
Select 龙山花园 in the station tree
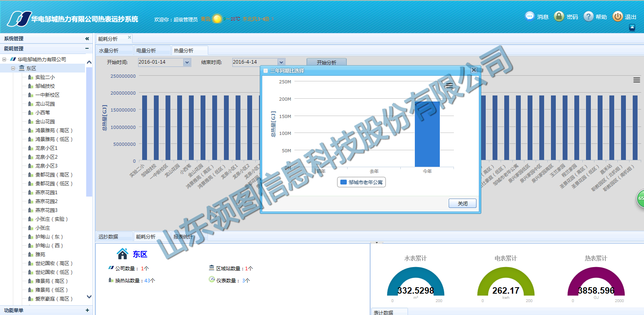pos(45,104)
